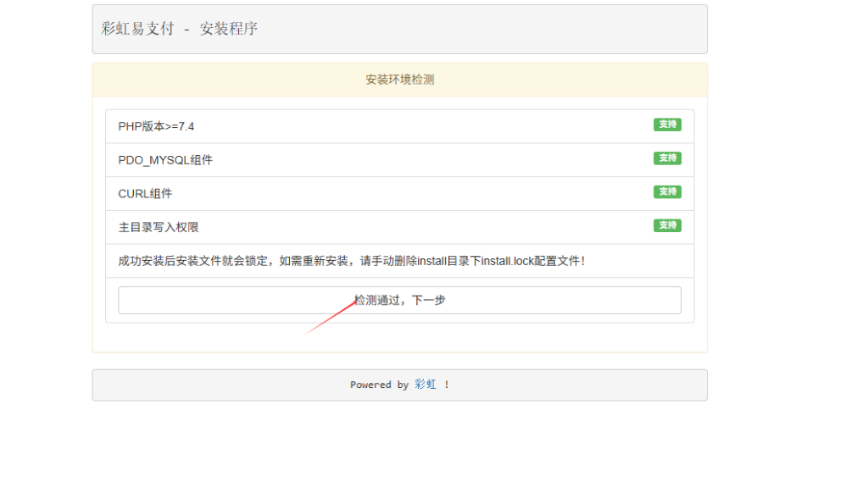Viewport: 868px width, 493px height.
Task: Click the 支持 badge for PDO_MYSQL组件
Action: coord(667,158)
